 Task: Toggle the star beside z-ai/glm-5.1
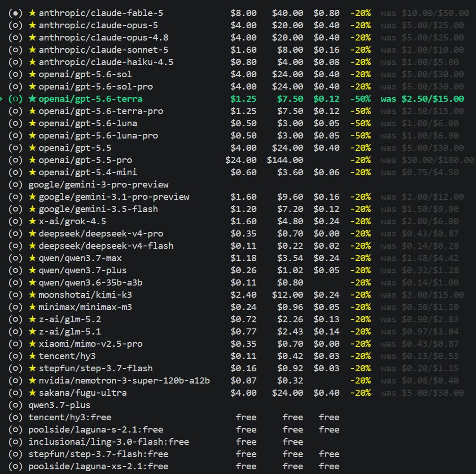tap(32, 331)
